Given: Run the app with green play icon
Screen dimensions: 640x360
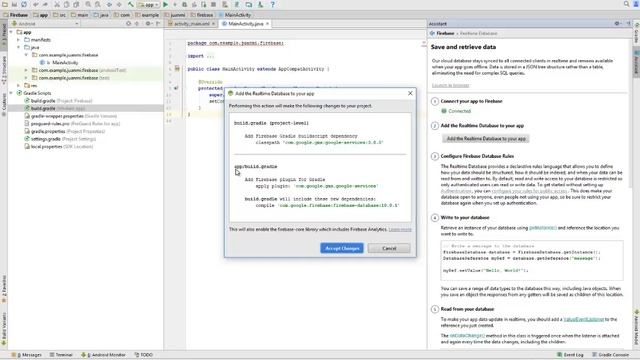Looking at the screenshot, I should 165,4.
